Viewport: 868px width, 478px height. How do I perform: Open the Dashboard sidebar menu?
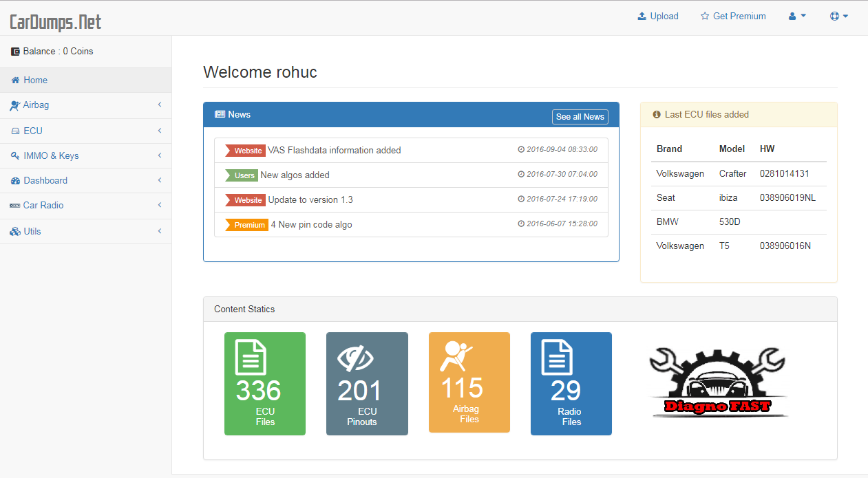[x=85, y=180]
